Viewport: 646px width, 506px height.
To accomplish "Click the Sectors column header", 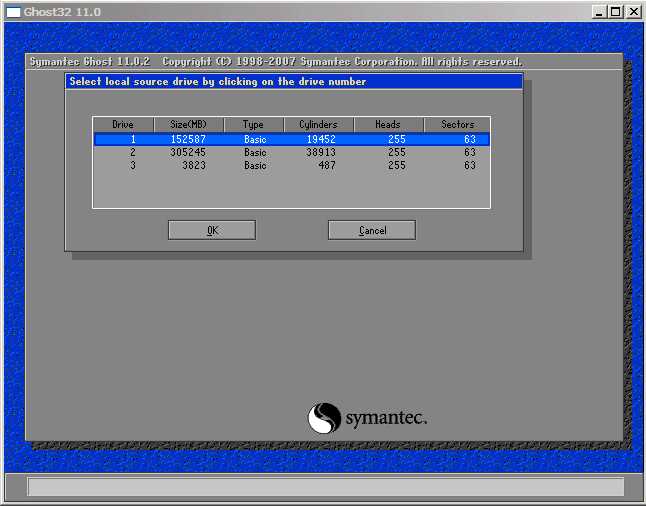I will tap(457, 124).
